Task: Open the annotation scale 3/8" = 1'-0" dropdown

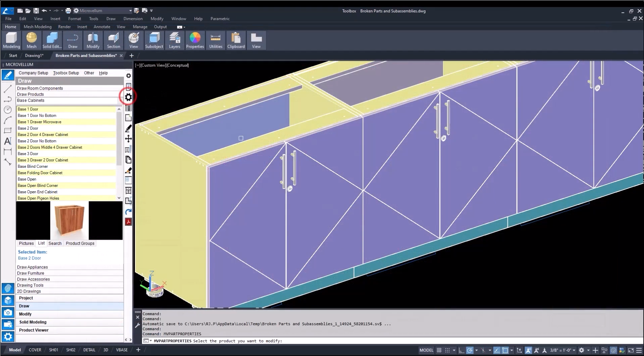Action: [x=562, y=350]
